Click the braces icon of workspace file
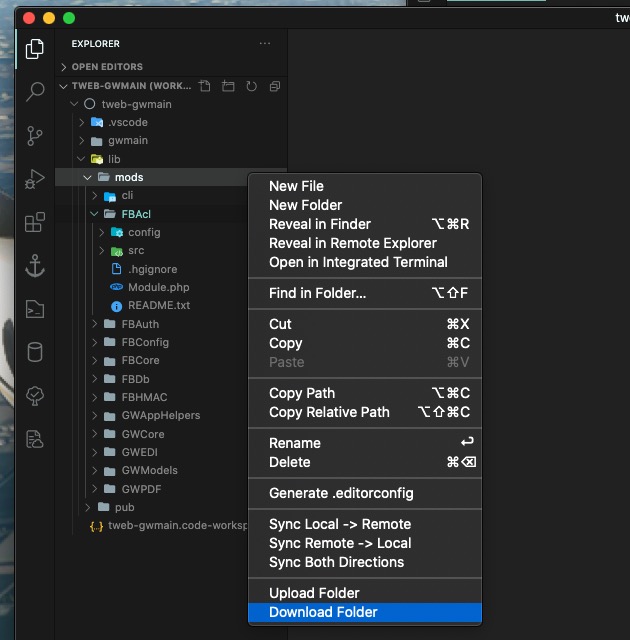 (96, 526)
